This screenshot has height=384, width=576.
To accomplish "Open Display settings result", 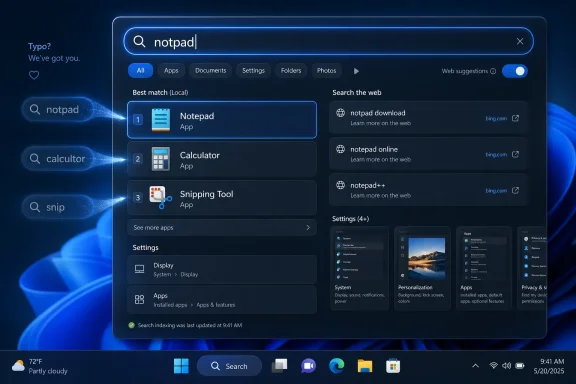I will click(222, 270).
